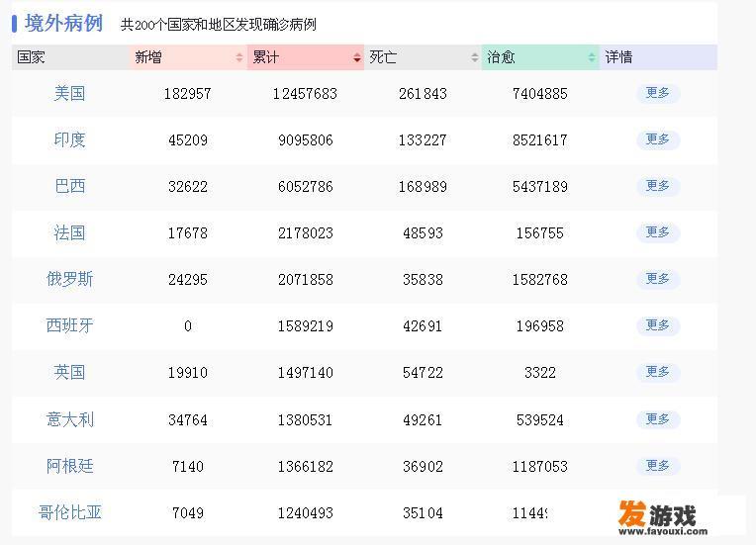Image resolution: width=756 pixels, height=545 pixels.
Task: Select 西班牙 new cases value 0
Action: [188, 326]
